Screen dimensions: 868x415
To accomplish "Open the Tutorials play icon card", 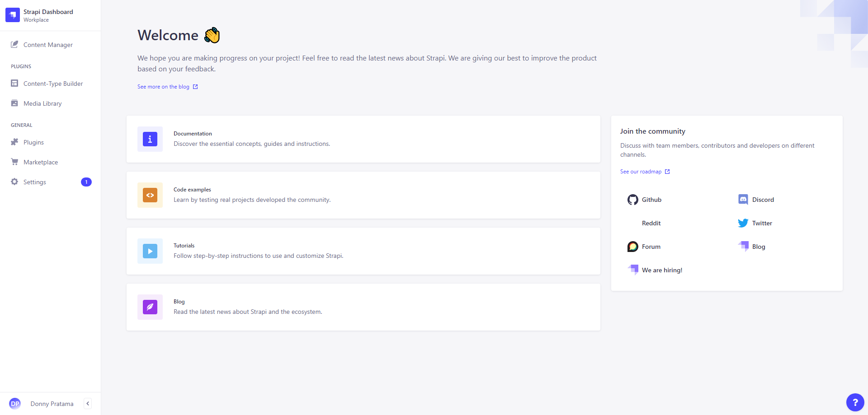I will click(x=150, y=251).
